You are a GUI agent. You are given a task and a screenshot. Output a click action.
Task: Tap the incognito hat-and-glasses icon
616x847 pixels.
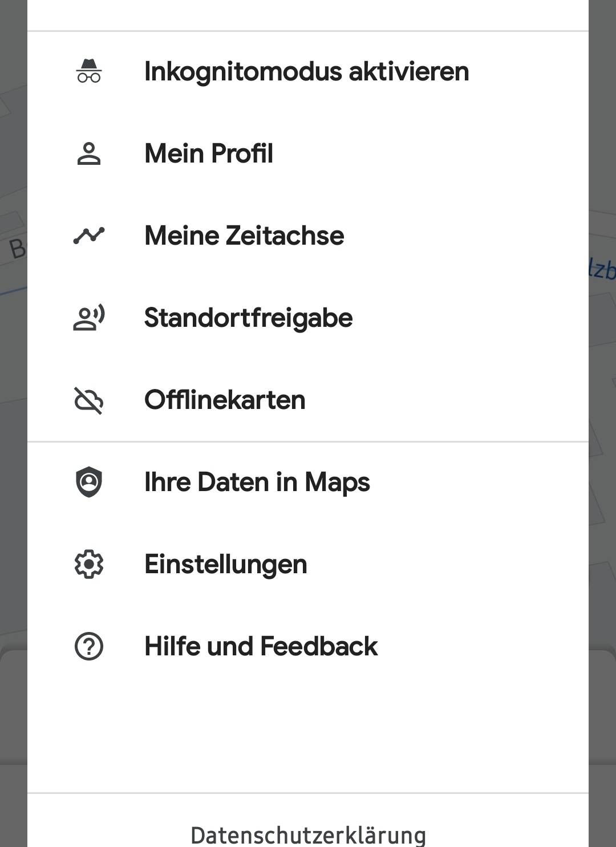click(x=89, y=71)
